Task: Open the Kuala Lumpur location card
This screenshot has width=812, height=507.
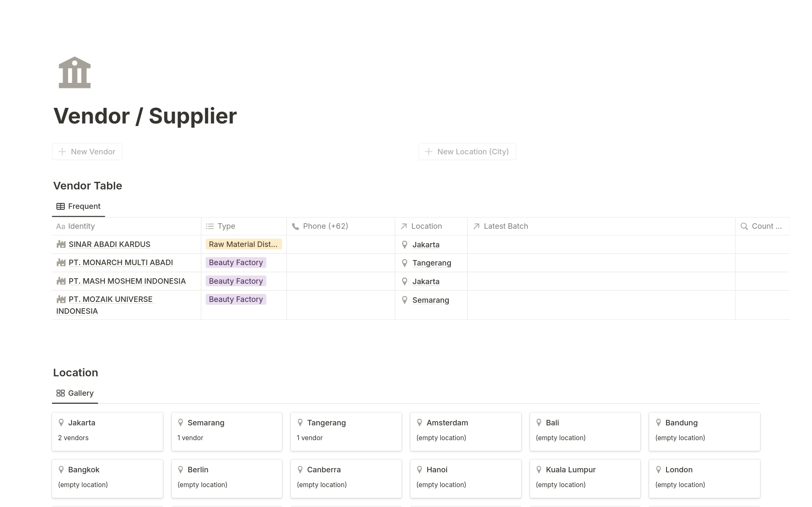Action: [571, 469]
